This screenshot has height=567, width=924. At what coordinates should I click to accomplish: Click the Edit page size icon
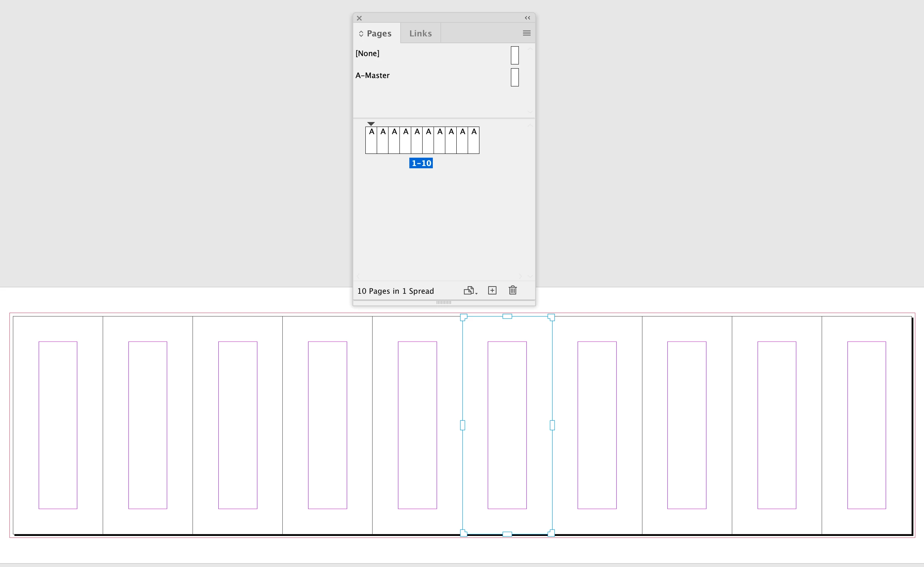point(470,290)
